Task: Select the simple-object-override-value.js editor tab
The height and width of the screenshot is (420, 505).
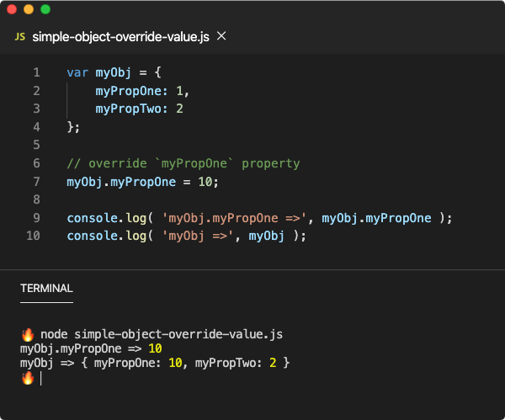Action: click(120, 37)
